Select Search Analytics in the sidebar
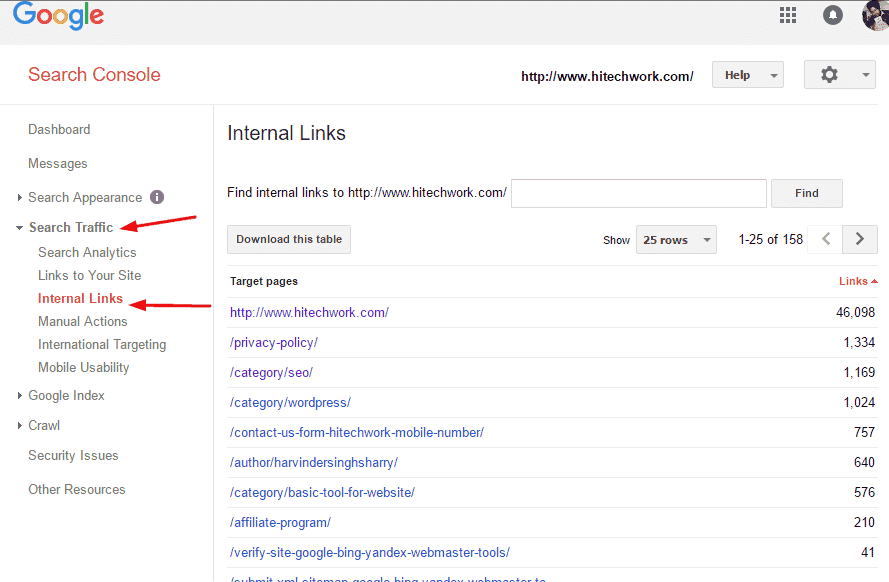 87,253
